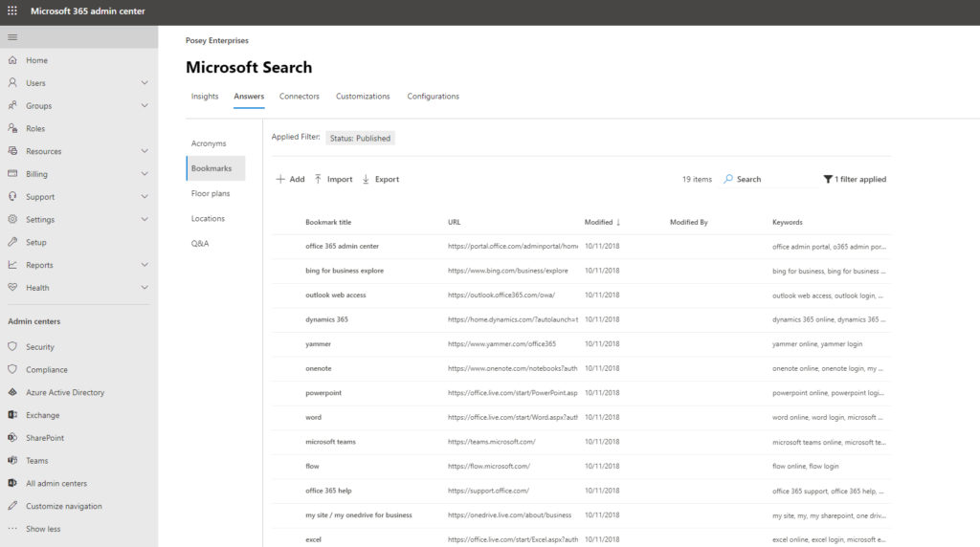Image resolution: width=980 pixels, height=547 pixels.
Task: Open the Configurations tab
Action: click(434, 97)
